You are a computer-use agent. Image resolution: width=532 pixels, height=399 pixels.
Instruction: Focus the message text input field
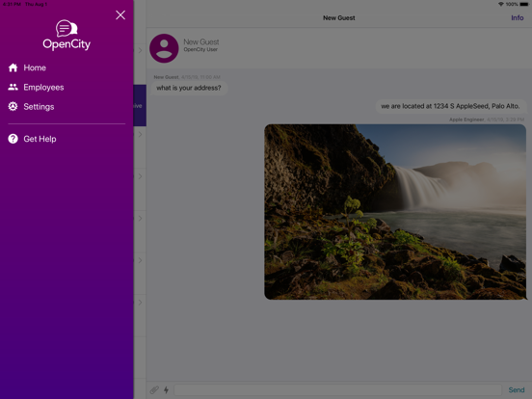(338, 389)
